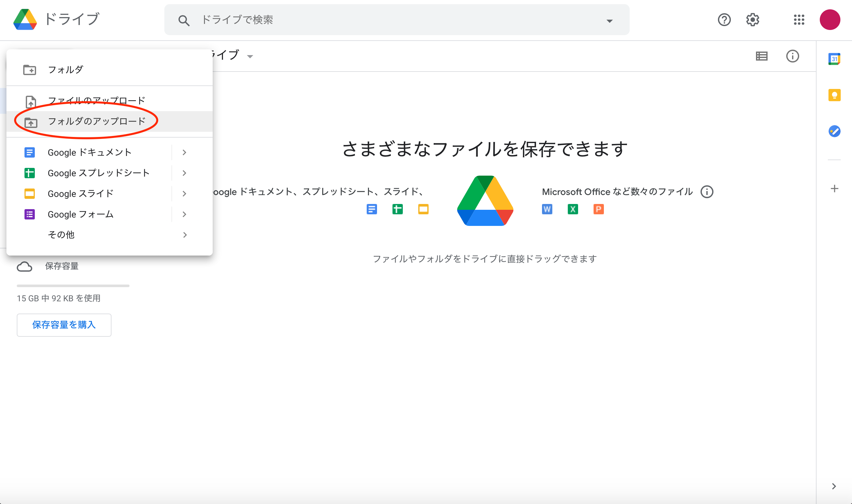
Task: Open 保存容量 storage link
Action: [x=62, y=266]
